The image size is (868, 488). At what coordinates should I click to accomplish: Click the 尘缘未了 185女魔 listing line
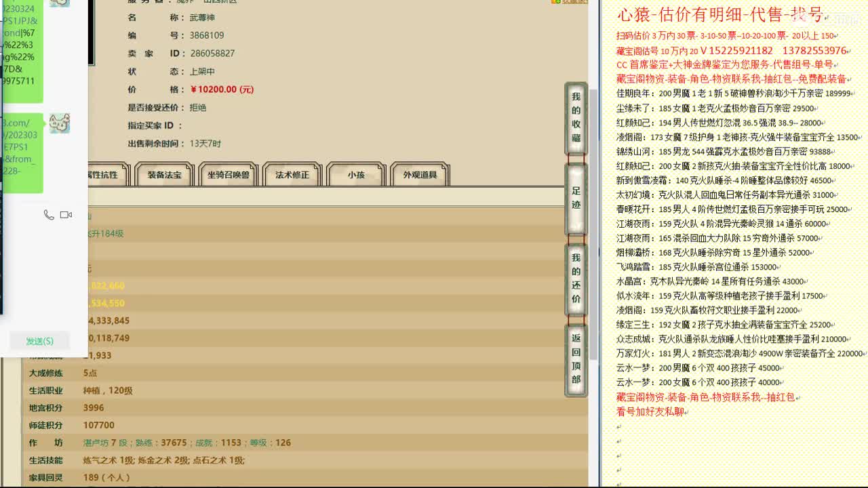715,108
